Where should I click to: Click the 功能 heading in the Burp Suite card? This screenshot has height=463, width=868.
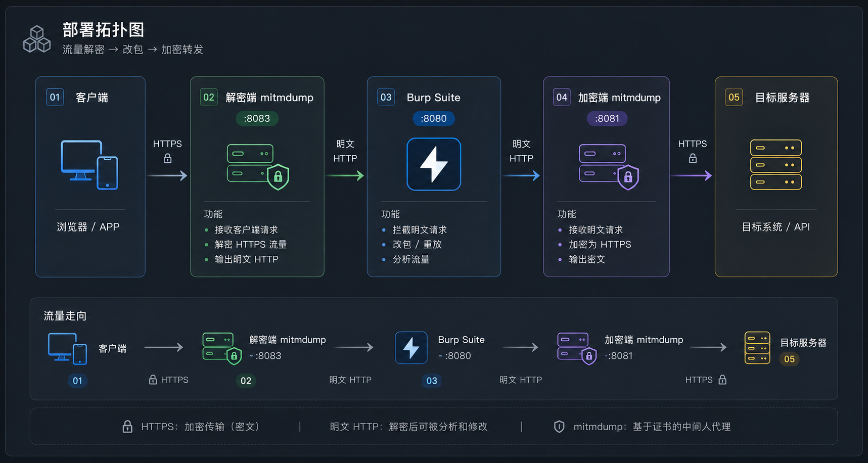390,214
